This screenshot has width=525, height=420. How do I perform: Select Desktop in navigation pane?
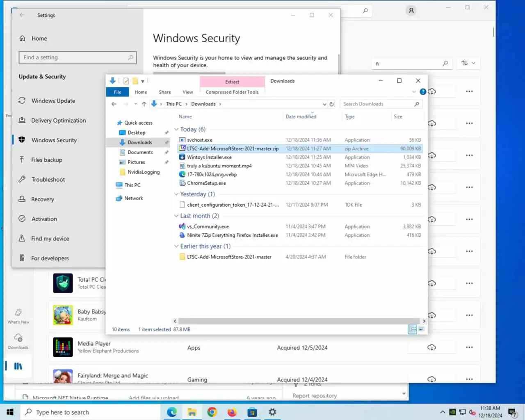click(x=136, y=132)
